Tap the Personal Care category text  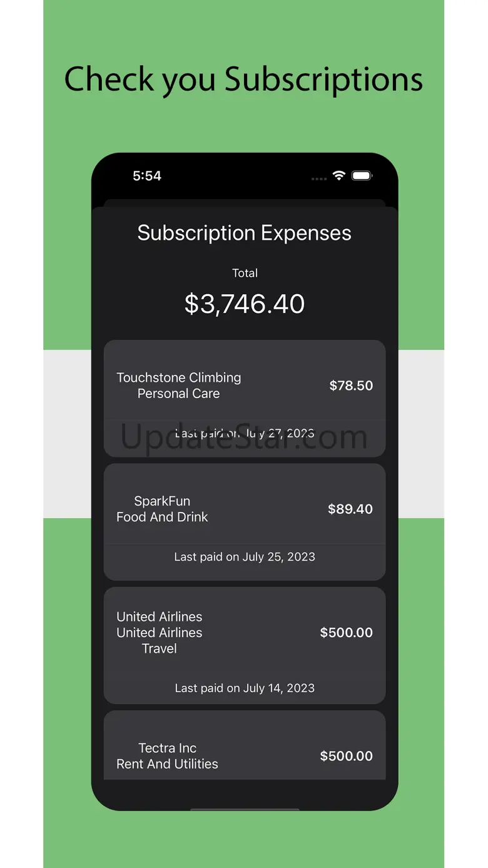point(179,394)
